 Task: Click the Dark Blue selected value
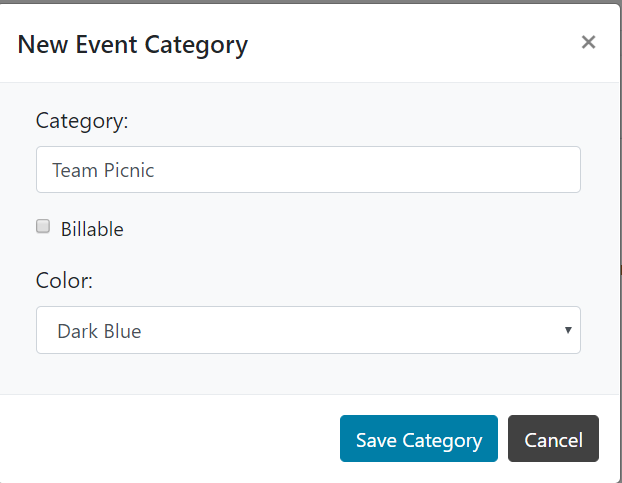click(x=99, y=330)
